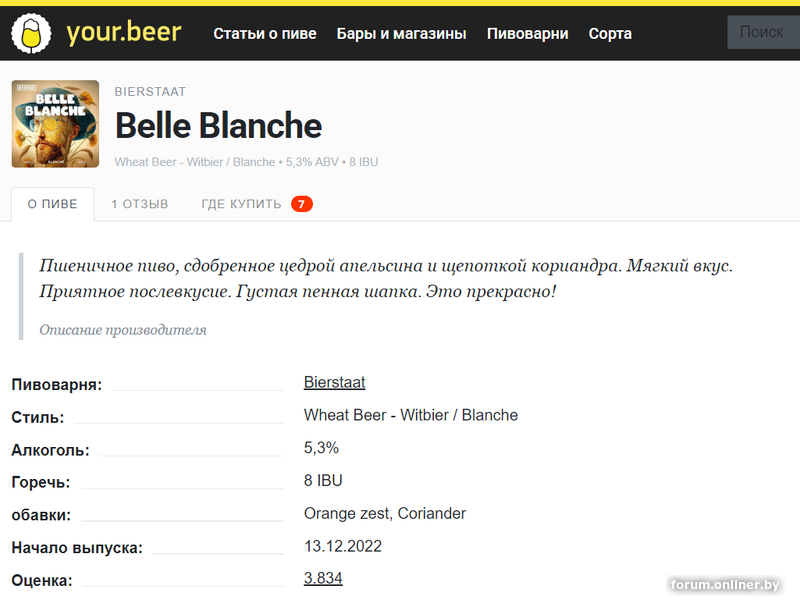Open the Пивоварни menu item
The height and width of the screenshot is (606, 800).
click(528, 34)
